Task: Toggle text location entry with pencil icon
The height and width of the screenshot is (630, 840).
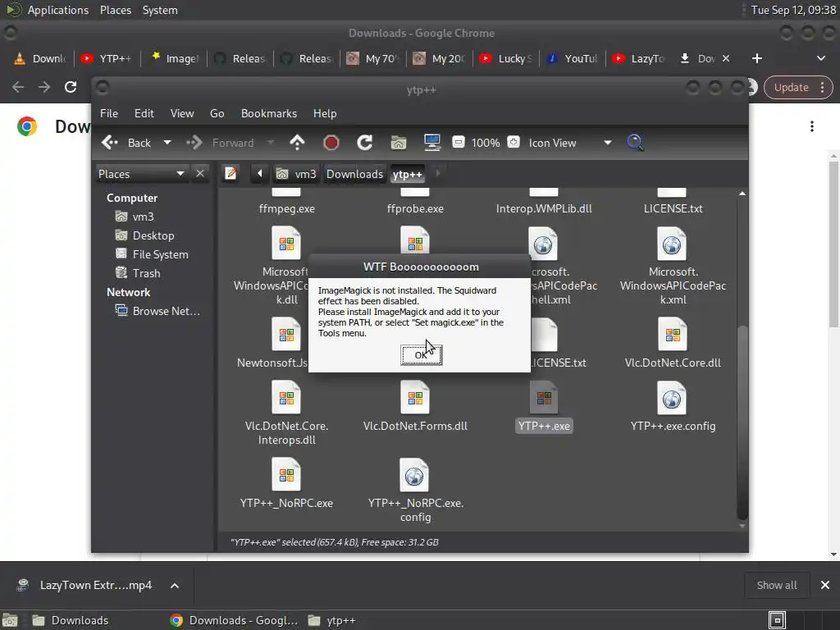Action: (x=231, y=173)
